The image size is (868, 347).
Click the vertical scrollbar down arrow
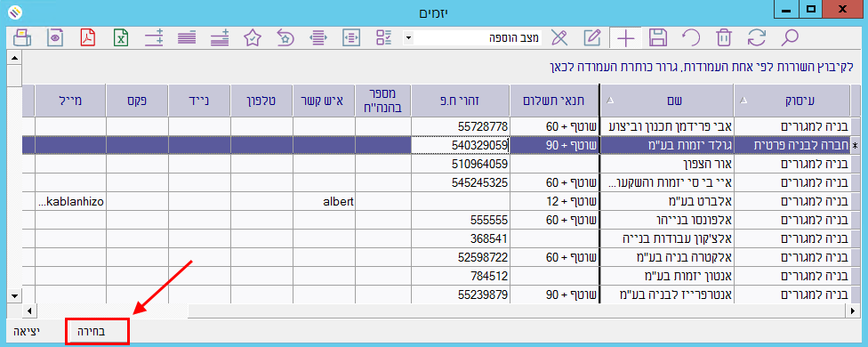(14, 296)
